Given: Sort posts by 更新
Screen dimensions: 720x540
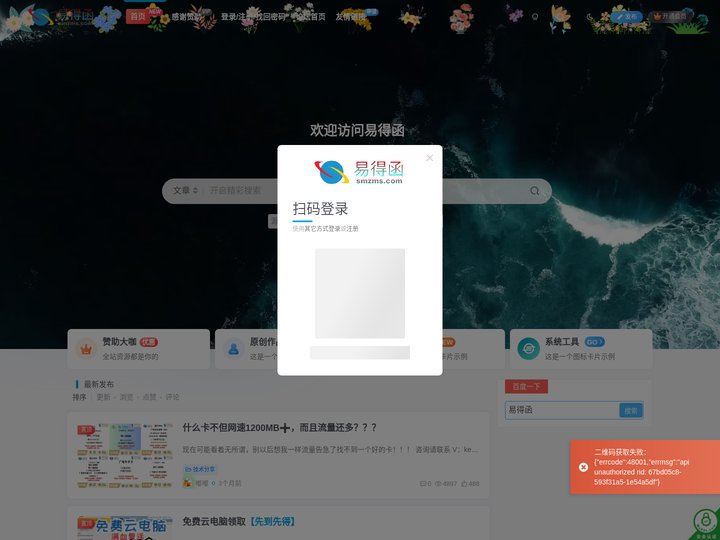Looking at the screenshot, I should click(103, 397).
